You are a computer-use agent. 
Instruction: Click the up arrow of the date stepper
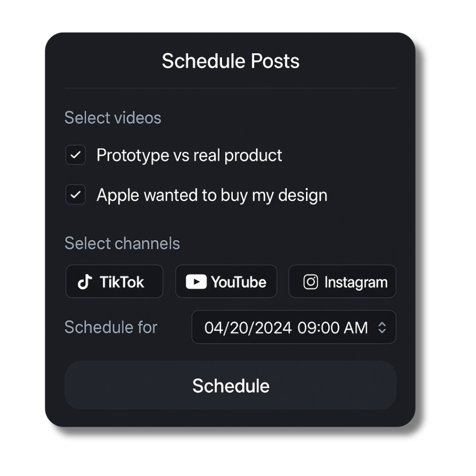382,324
